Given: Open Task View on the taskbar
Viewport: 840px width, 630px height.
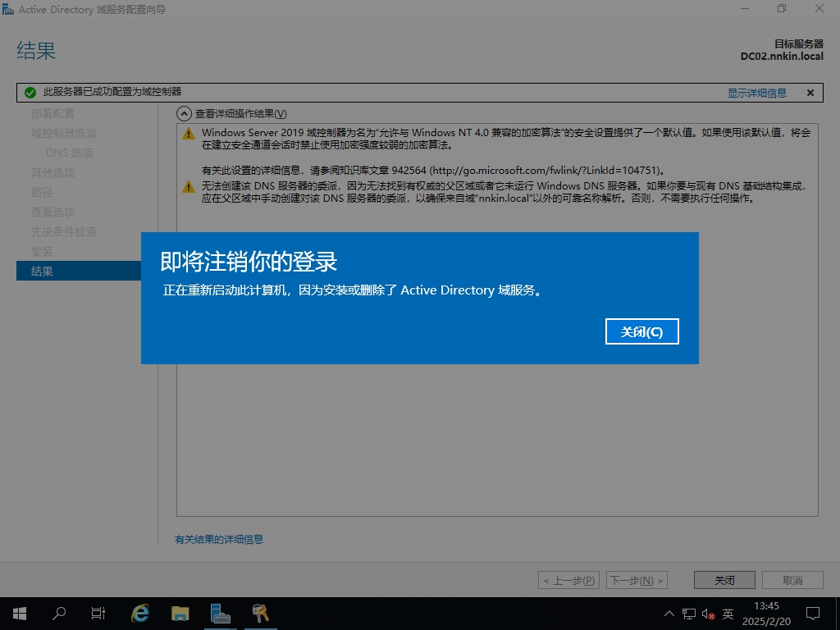Looking at the screenshot, I should tap(98, 613).
